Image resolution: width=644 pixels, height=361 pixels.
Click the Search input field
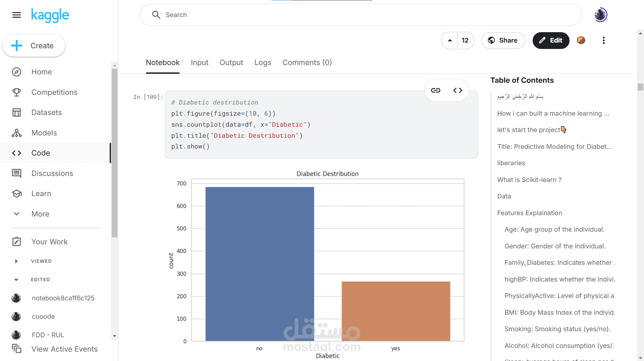coord(361,15)
